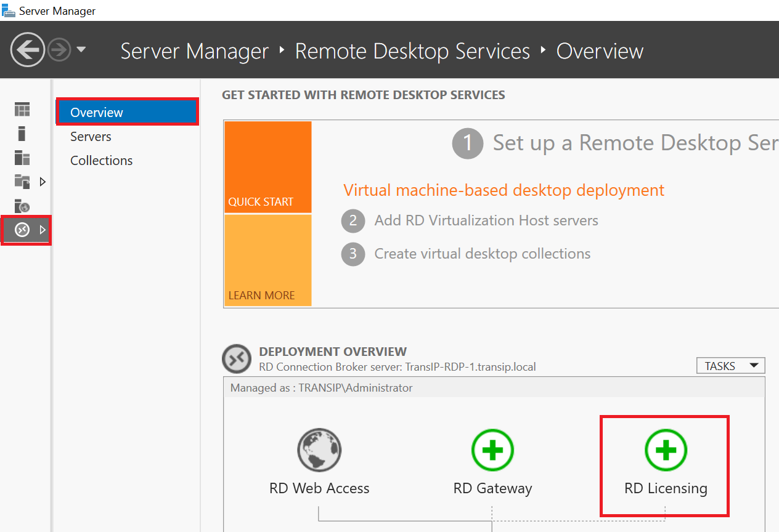
Task: Open the IIS sidebar icon
Action: (22, 206)
